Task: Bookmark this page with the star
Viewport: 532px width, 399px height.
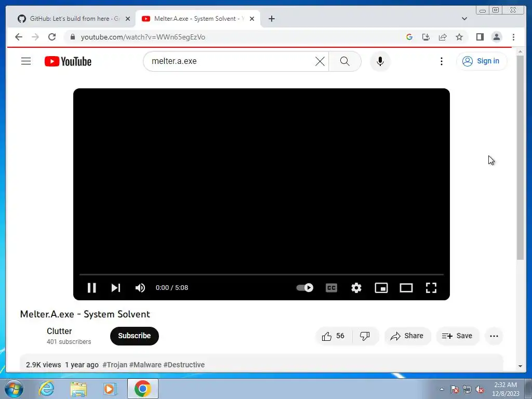Action: click(x=459, y=37)
